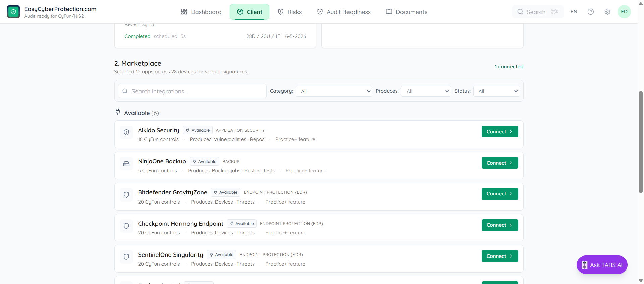Click the magnifier icon in Search integrations

pos(125,91)
